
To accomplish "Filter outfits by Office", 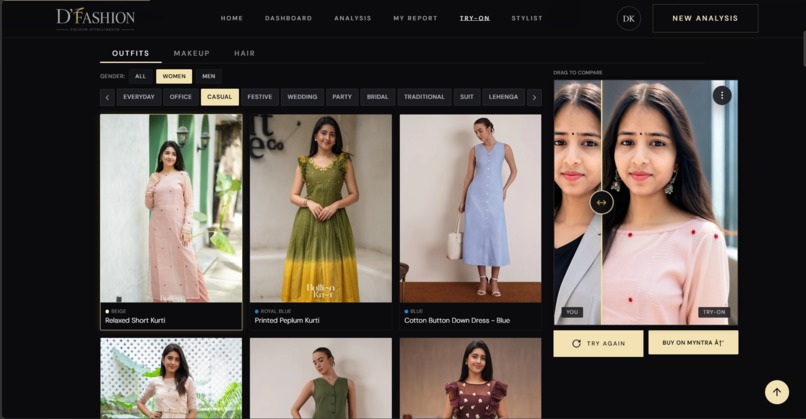I will (180, 97).
